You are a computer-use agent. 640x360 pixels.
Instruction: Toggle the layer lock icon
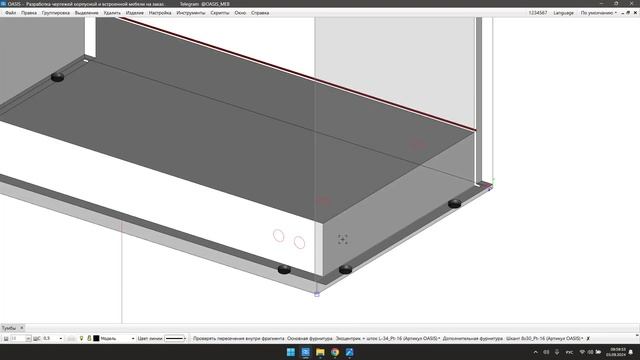point(89,338)
